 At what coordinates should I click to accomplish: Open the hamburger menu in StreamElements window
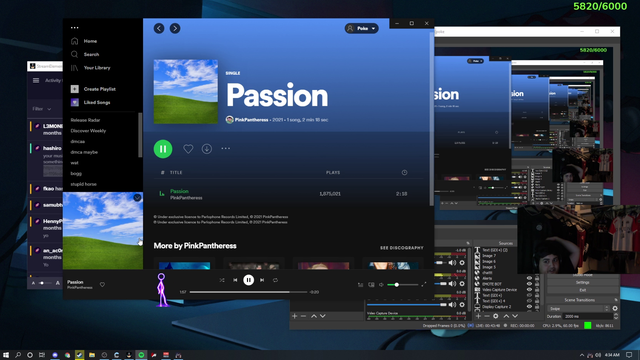point(36,80)
